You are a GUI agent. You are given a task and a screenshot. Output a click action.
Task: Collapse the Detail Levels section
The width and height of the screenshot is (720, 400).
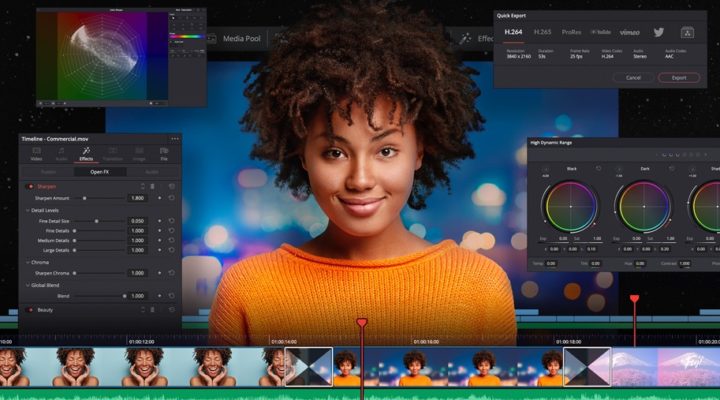click(28, 210)
